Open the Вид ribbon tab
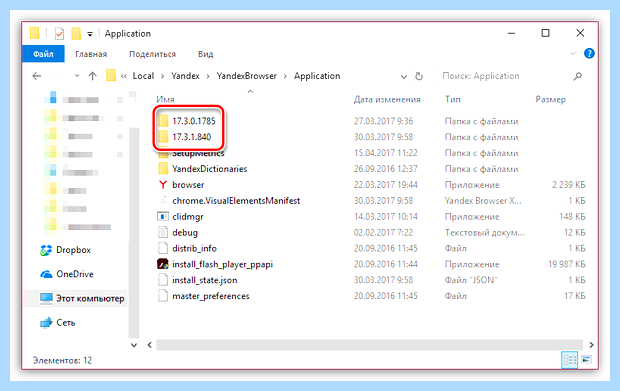The image size is (620, 391). coord(205,54)
